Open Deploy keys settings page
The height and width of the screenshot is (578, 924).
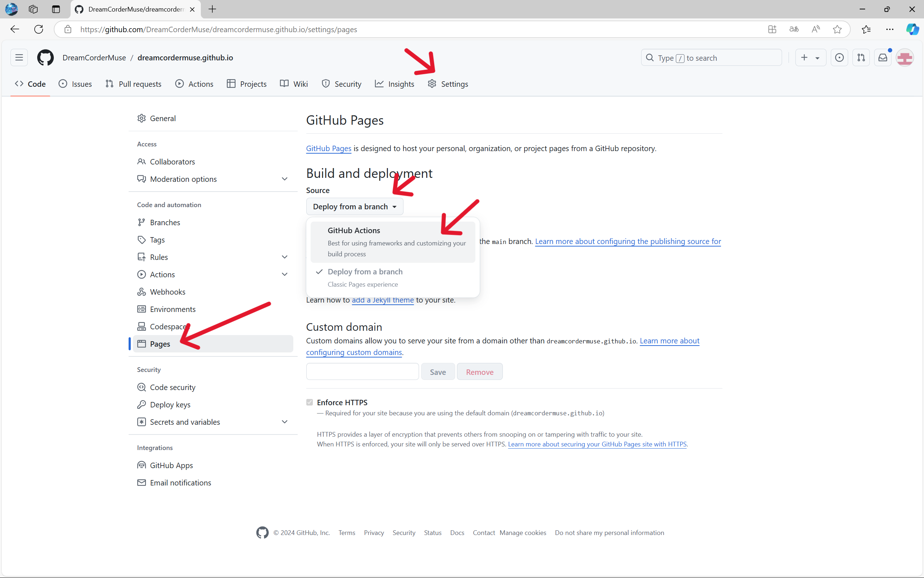tap(213, 404)
